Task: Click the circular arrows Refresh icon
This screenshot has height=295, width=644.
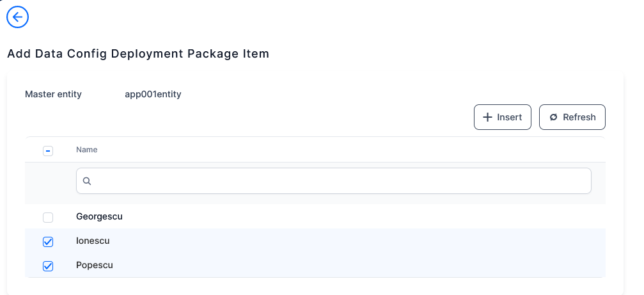Action: coord(553,117)
